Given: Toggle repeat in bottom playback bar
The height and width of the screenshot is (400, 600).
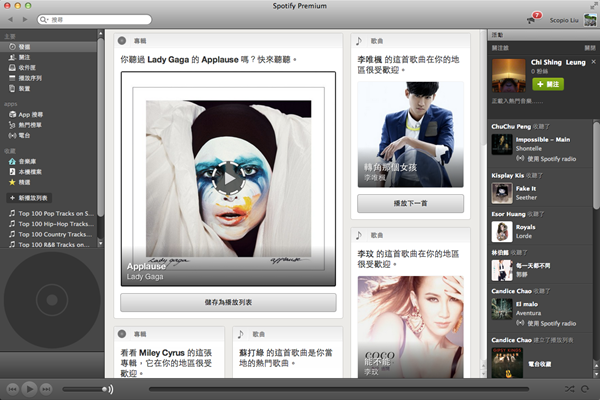Looking at the screenshot, I should point(586,388).
